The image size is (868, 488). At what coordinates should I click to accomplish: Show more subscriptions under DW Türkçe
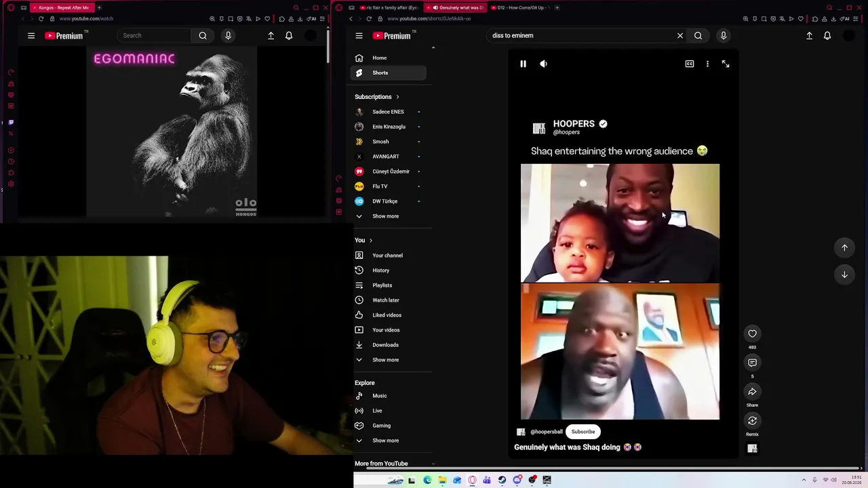point(389,216)
